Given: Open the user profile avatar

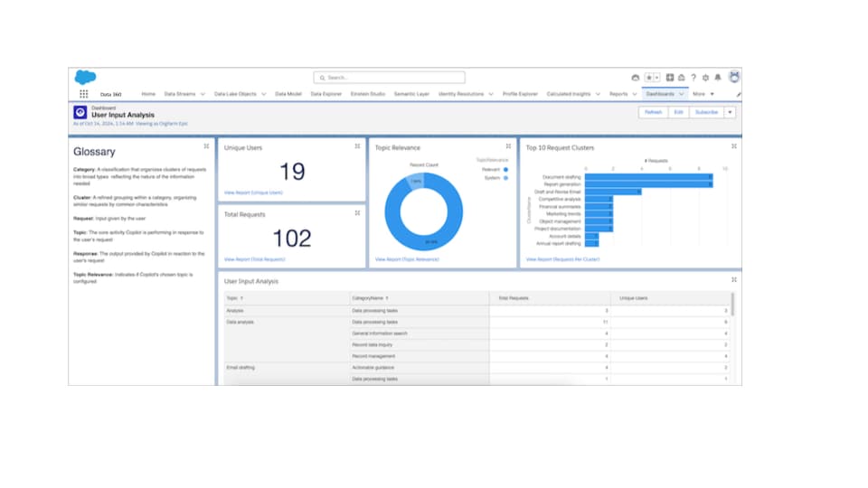Looking at the screenshot, I should click(734, 77).
